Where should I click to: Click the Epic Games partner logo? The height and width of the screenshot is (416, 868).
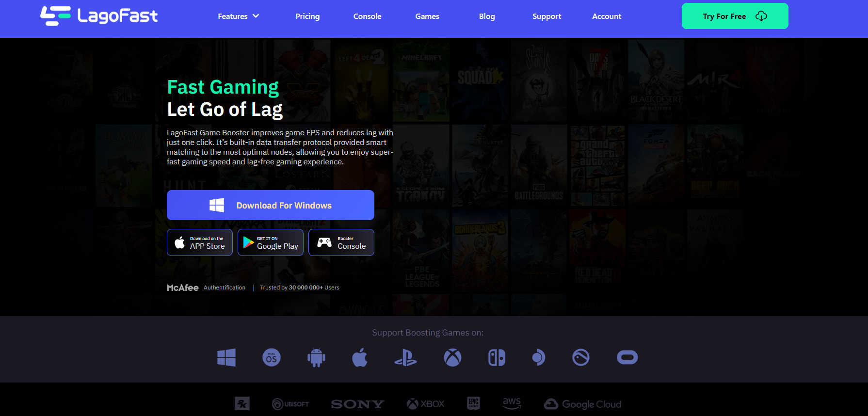(x=473, y=403)
